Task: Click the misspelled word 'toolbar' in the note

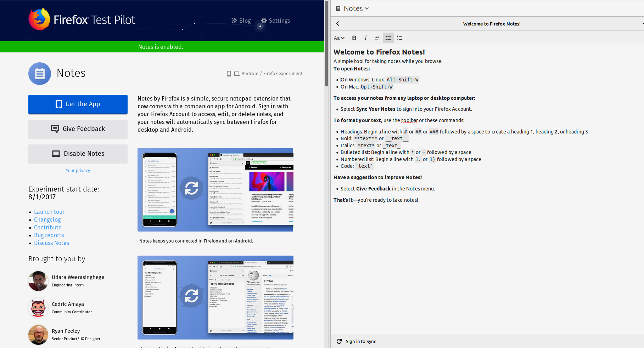Action: tap(409, 120)
